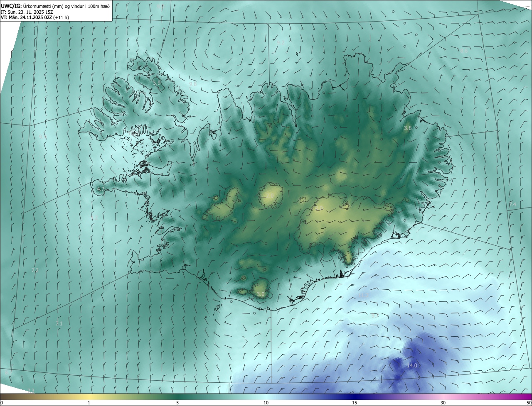Click the 50 tick at the end of the color scale
Viewport: 532px width, 406px height.
528,403
